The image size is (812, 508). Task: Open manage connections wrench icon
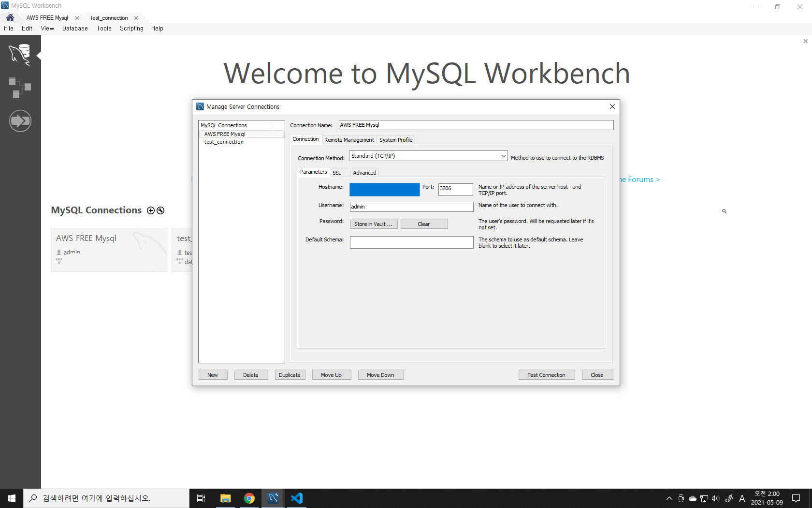(160, 210)
